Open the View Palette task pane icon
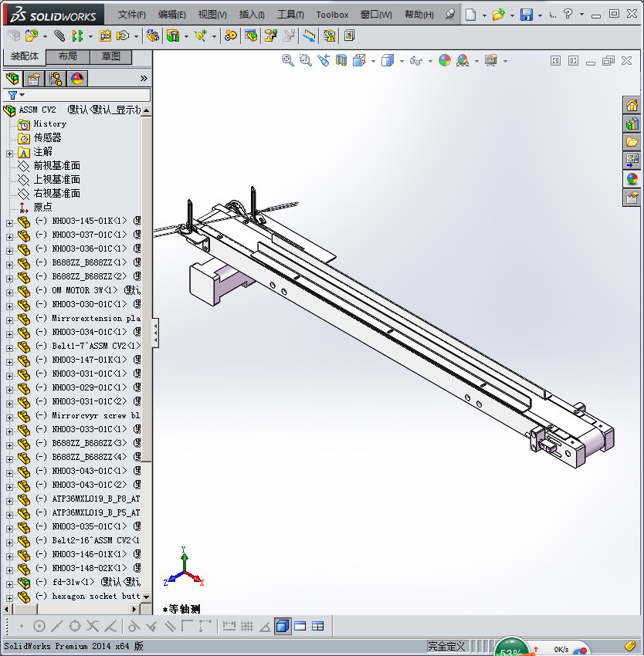The width and height of the screenshot is (644, 656). [x=632, y=161]
